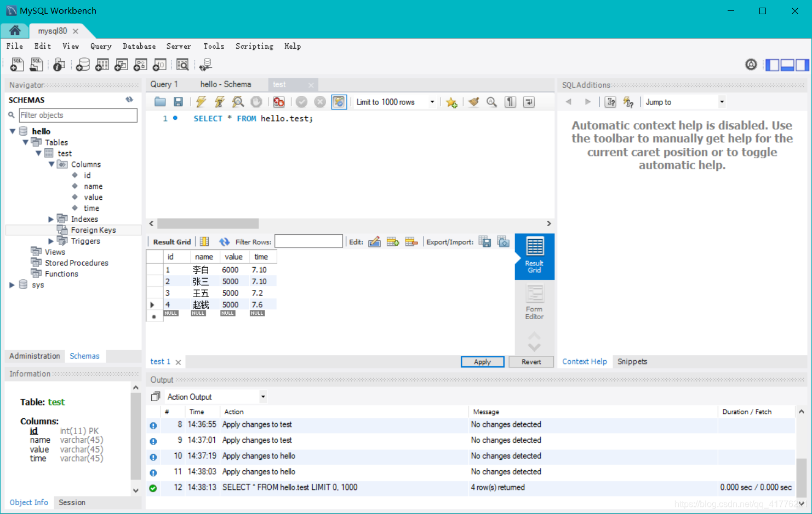Edit the current row pencil icon

tap(374, 241)
